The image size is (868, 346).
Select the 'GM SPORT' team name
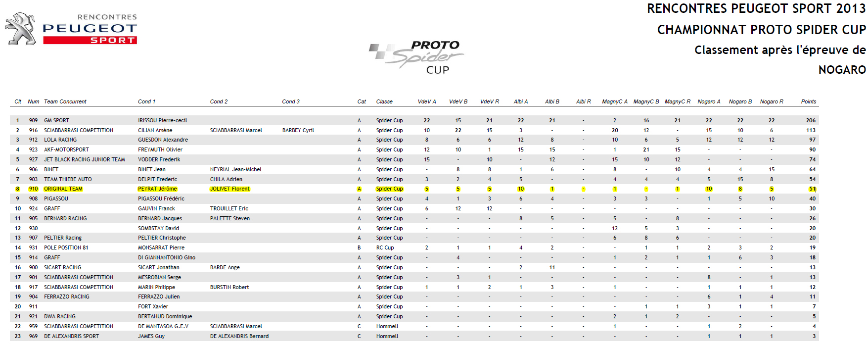[56, 120]
